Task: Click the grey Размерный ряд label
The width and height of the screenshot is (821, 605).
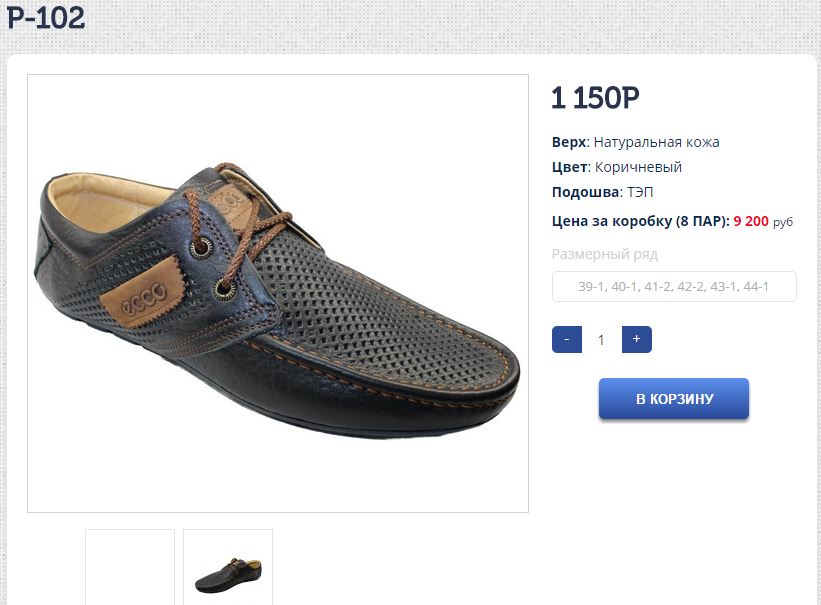Action: point(602,254)
